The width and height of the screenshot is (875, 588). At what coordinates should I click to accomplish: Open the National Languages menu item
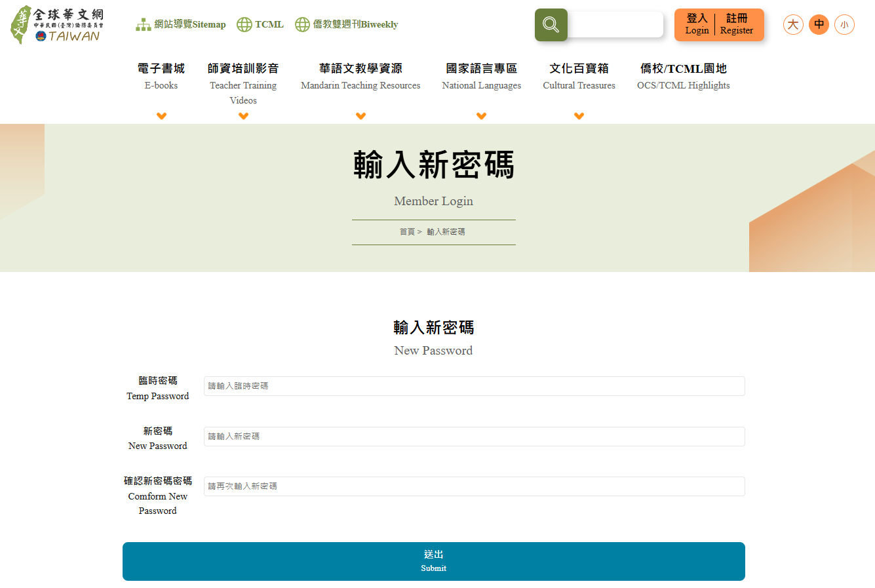(481, 76)
